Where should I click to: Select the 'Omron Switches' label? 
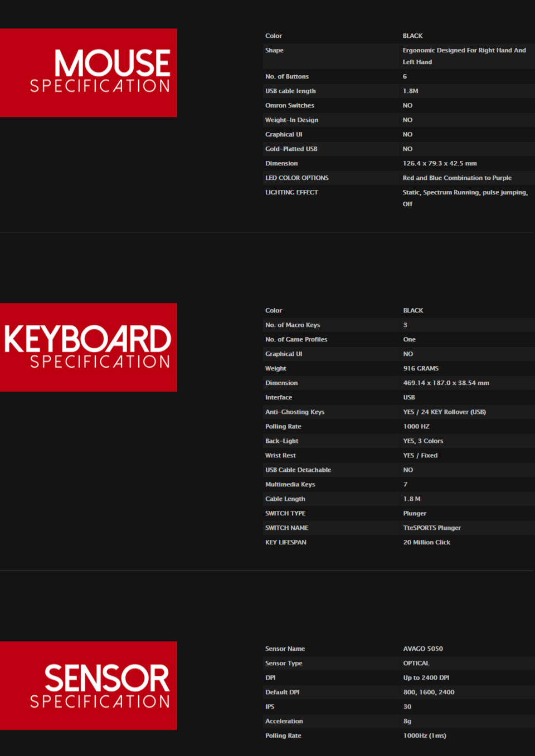(x=289, y=105)
